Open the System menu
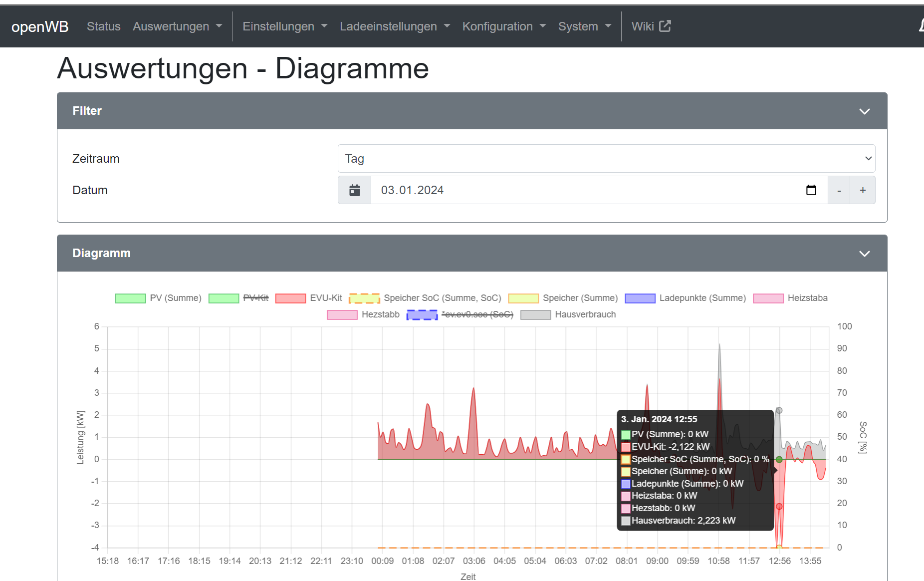Screen dimensions: 924x581 pos(584,26)
